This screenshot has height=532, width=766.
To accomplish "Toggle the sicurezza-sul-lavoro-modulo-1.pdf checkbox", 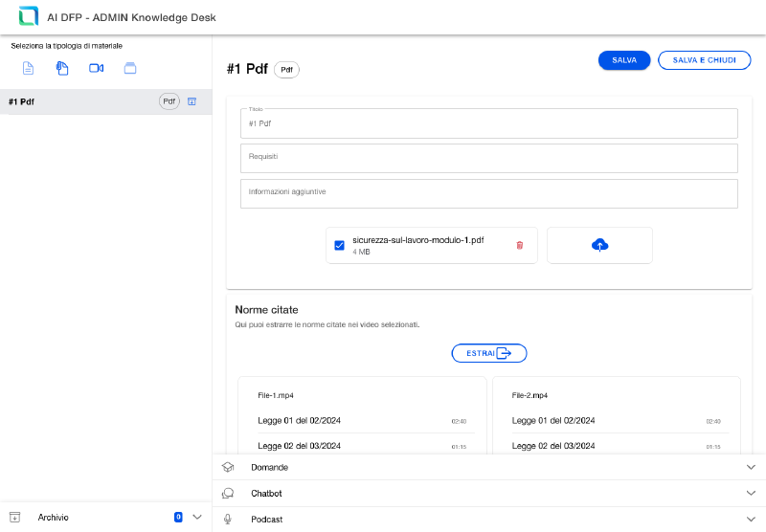I will (340, 245).
